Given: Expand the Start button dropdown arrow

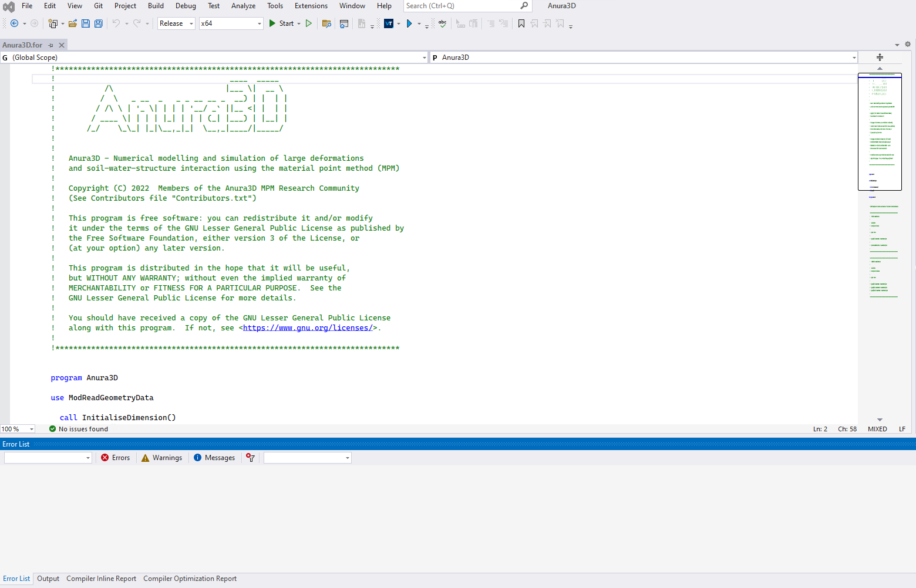Looking at the screenshot, I should tap(299, 23).
